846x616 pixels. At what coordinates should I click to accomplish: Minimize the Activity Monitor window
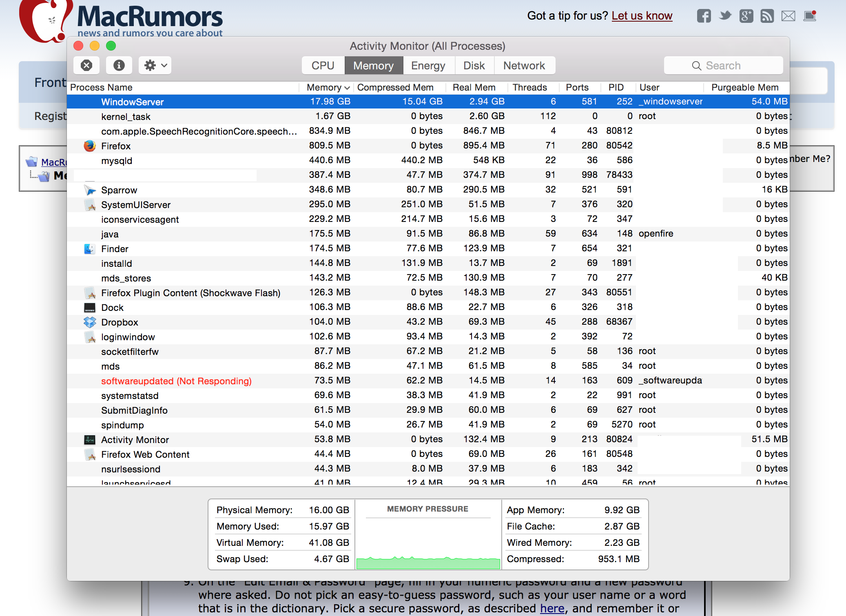[x=95, y=46]
